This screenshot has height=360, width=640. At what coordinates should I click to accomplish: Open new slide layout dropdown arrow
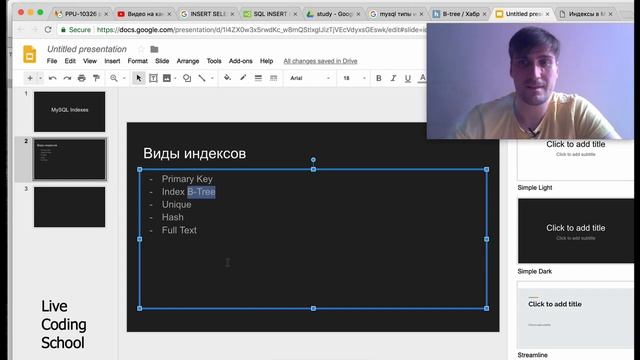(40, 78)
